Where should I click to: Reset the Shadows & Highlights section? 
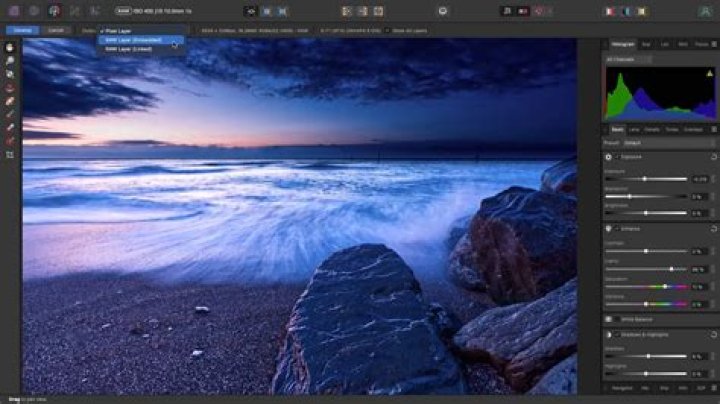[713, 335]
